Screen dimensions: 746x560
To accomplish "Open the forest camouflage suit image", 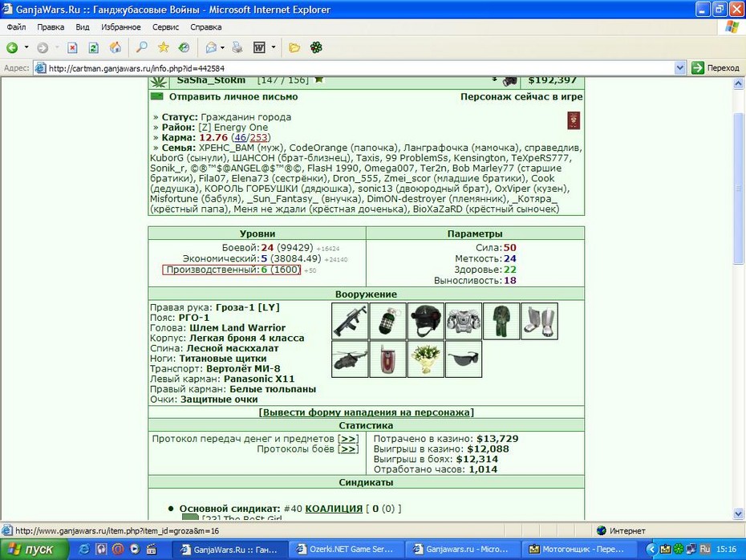I will [501, 321].
